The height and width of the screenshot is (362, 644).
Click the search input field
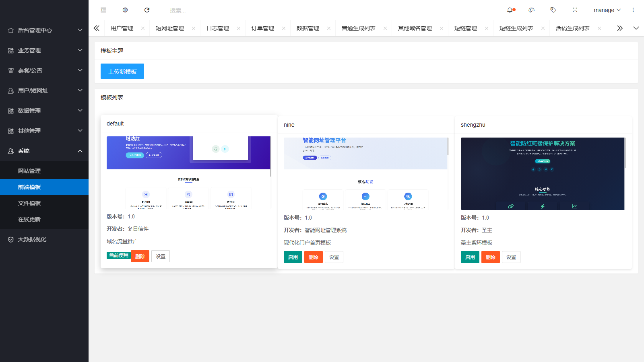[189, 10]
